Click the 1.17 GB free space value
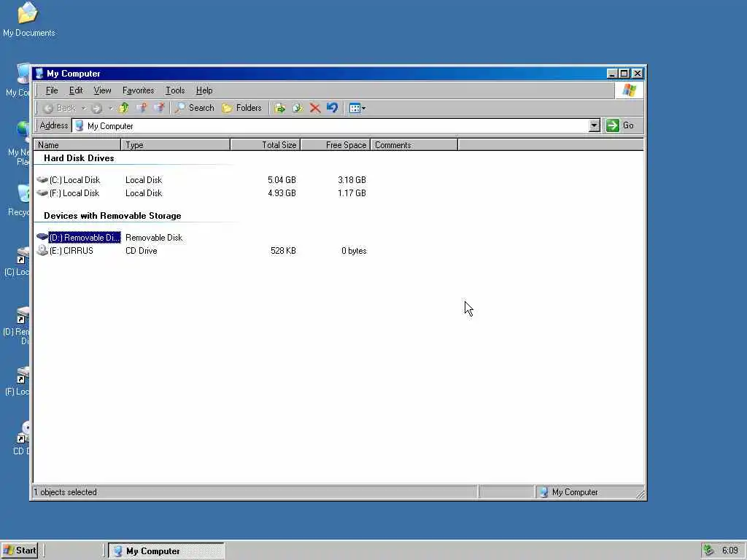747x560 pixels. coord(352,192)
